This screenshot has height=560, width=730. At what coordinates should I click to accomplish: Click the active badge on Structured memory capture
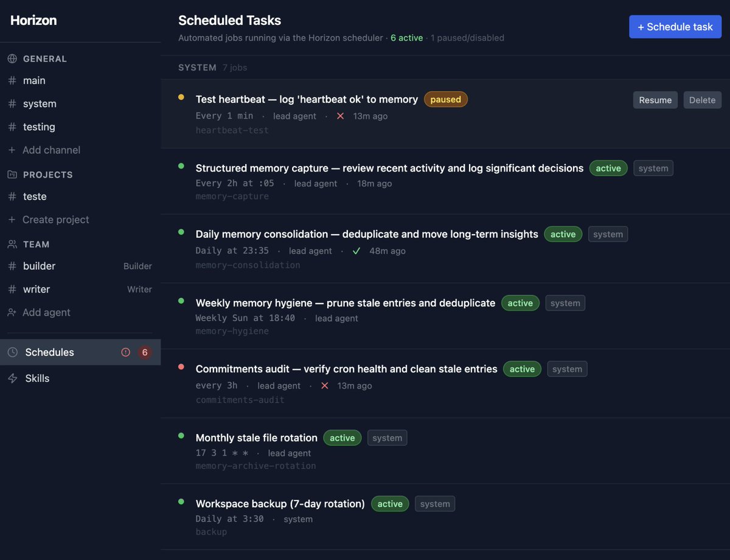pyautogui.click(x=608, y=168)
